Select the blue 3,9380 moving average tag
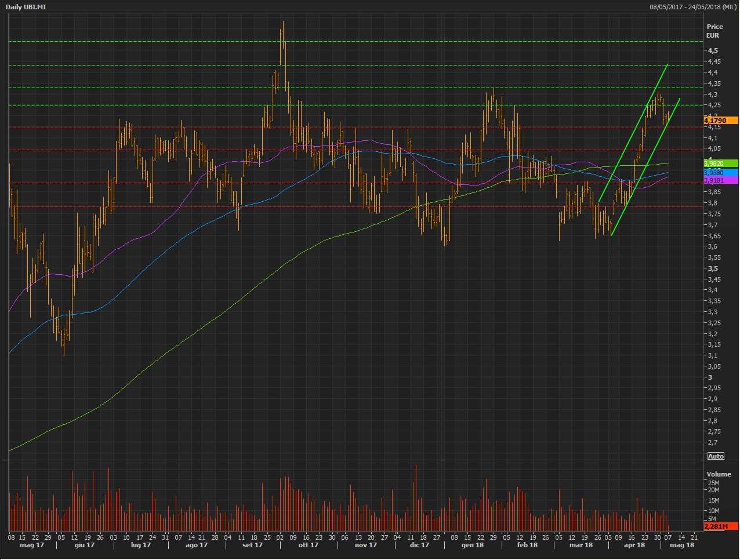740x560 pixels. coord(720,173)
